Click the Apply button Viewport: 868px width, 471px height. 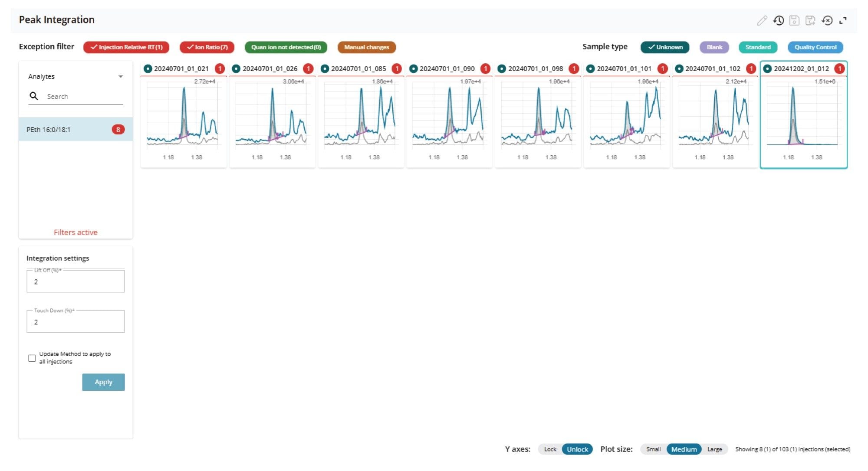[103, 382]
